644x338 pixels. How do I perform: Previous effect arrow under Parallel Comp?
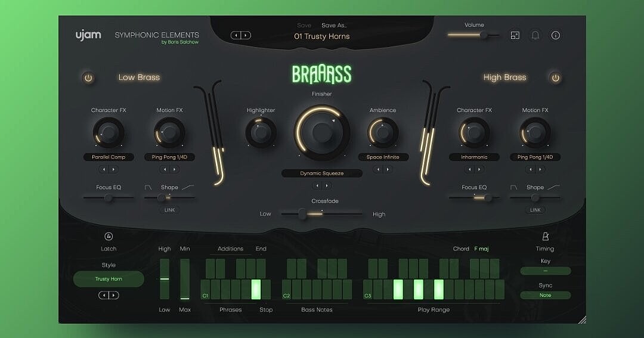pyautogui.click(x=104, y=169)
